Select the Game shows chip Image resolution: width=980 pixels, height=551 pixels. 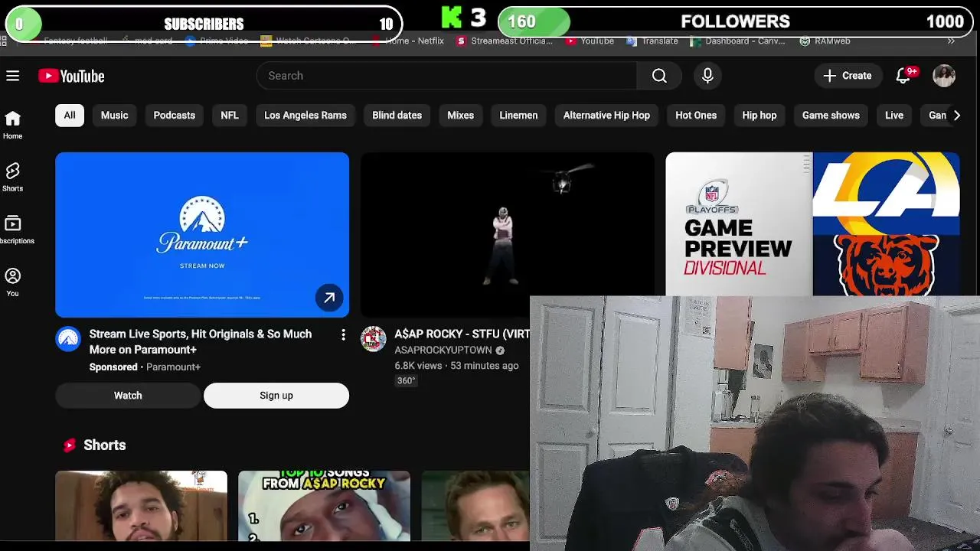[831, 116]
